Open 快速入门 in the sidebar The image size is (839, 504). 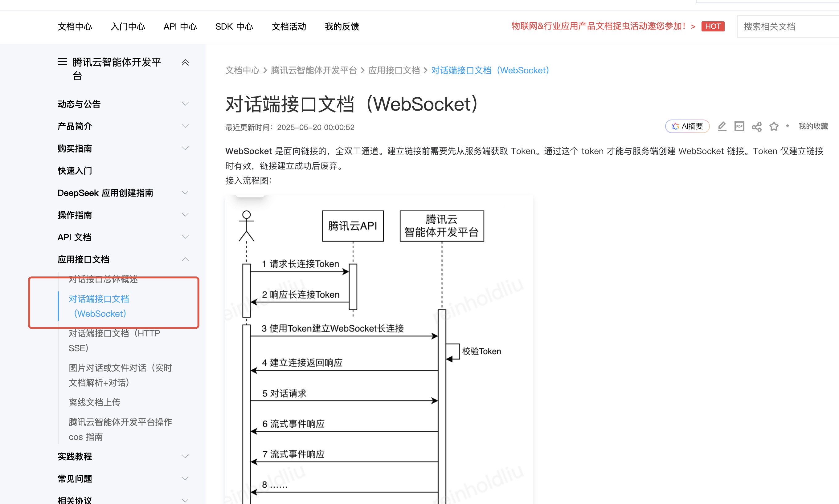[x=75, y=170]
